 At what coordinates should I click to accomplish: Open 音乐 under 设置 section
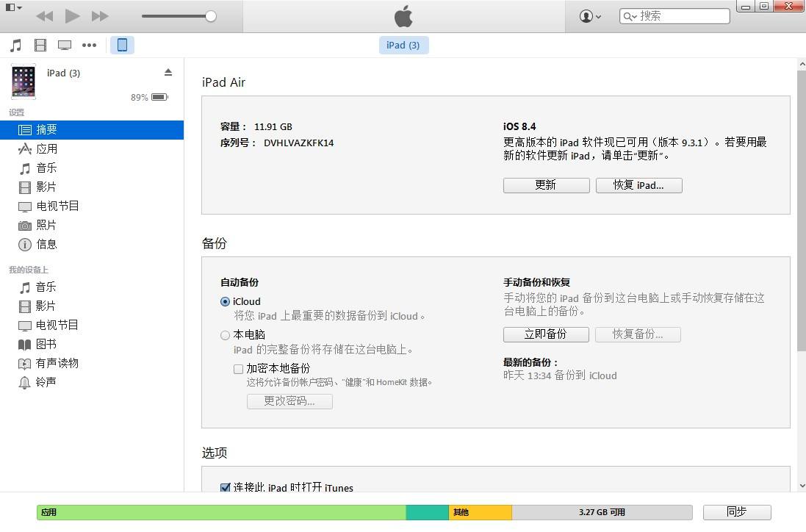pyautogui.click(x=92, y=168)
